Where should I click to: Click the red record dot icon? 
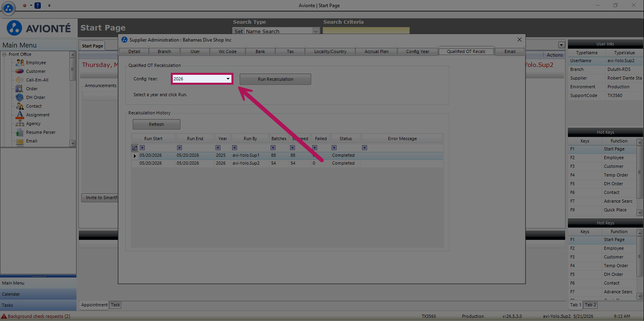pyautogui.click(x=25, y=6)
